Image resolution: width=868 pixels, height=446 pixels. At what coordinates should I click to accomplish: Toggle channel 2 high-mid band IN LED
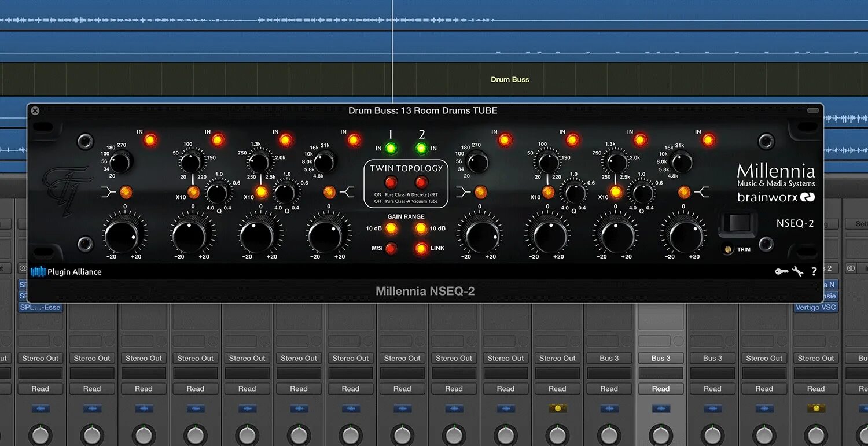[641, 139]
